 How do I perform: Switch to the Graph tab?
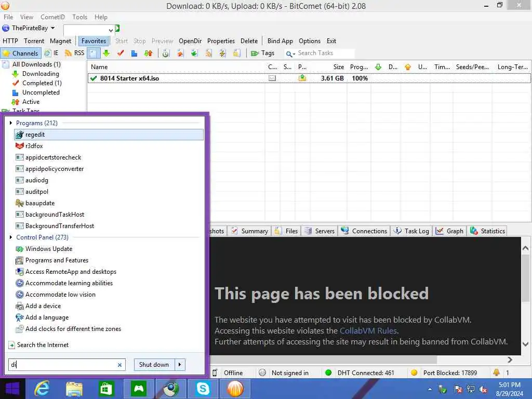coord(450,231)
